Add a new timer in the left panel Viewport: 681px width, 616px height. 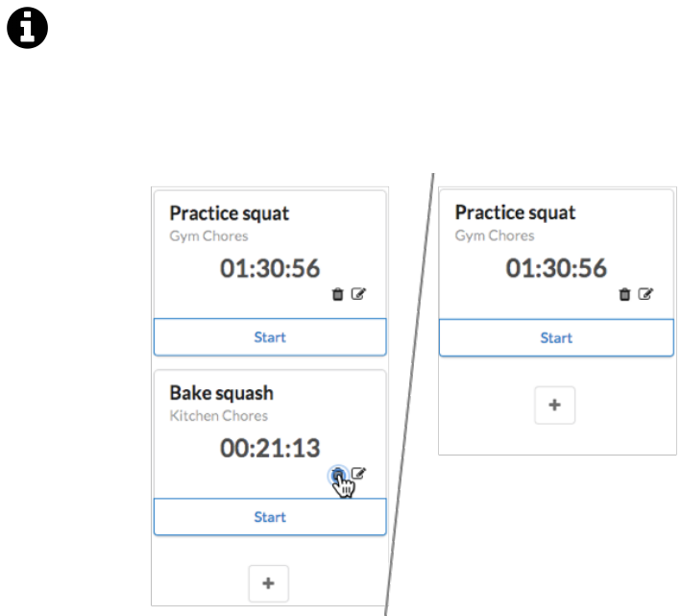click(269, 582)
